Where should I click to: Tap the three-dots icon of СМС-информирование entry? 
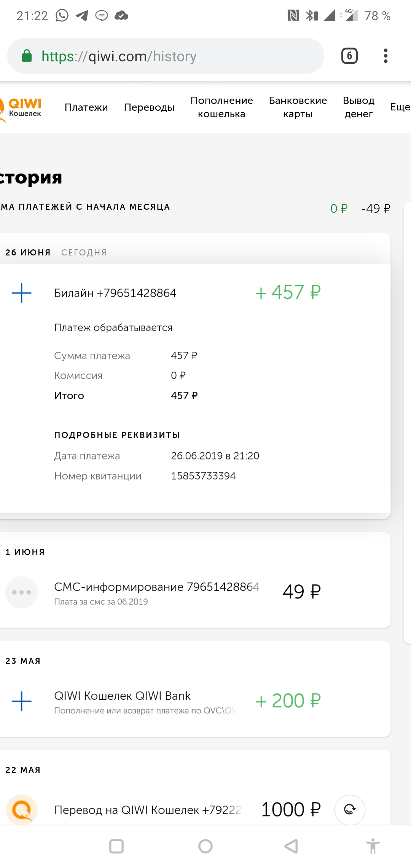pyautogui.click(x=22, y=592)
